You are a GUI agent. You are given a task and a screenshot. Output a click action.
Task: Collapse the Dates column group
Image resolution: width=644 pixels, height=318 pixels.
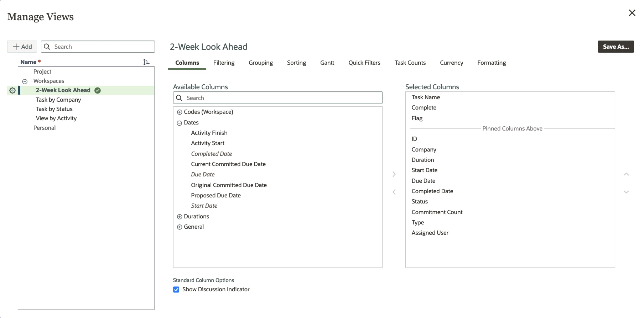click(180, 123)
